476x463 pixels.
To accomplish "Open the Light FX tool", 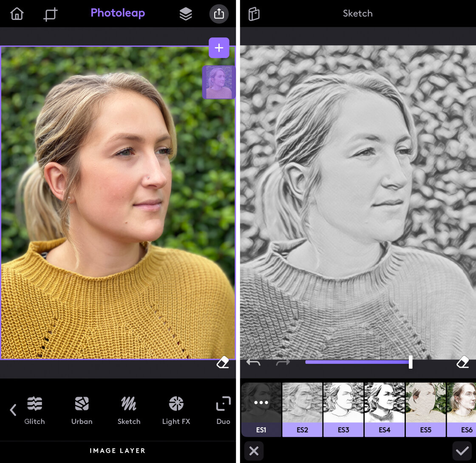I will point(176,410).
